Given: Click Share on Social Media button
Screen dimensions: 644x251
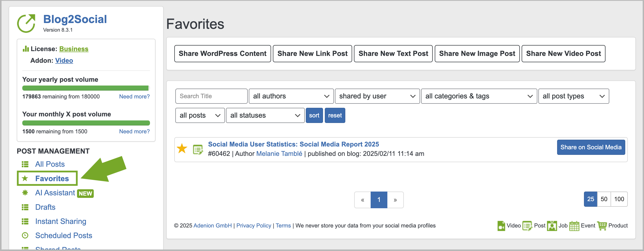Looking at the screenshot, I should point(591,147).
